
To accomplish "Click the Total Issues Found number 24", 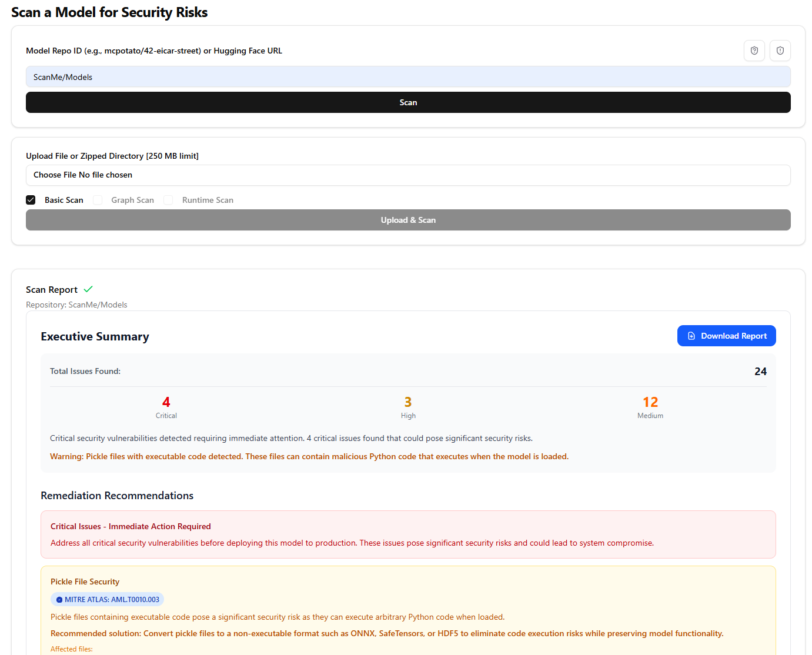I will tap(760, 372).
